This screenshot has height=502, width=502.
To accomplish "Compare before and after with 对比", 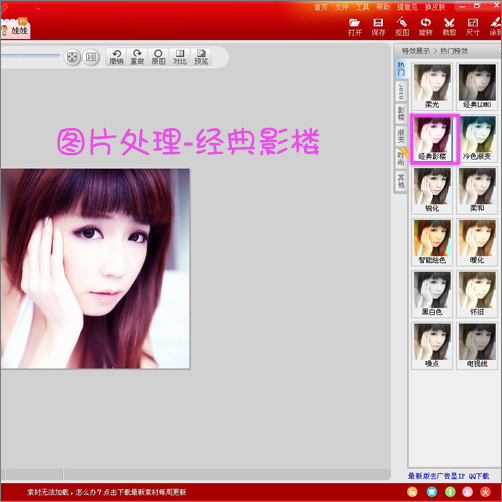I will pos(180,57).
